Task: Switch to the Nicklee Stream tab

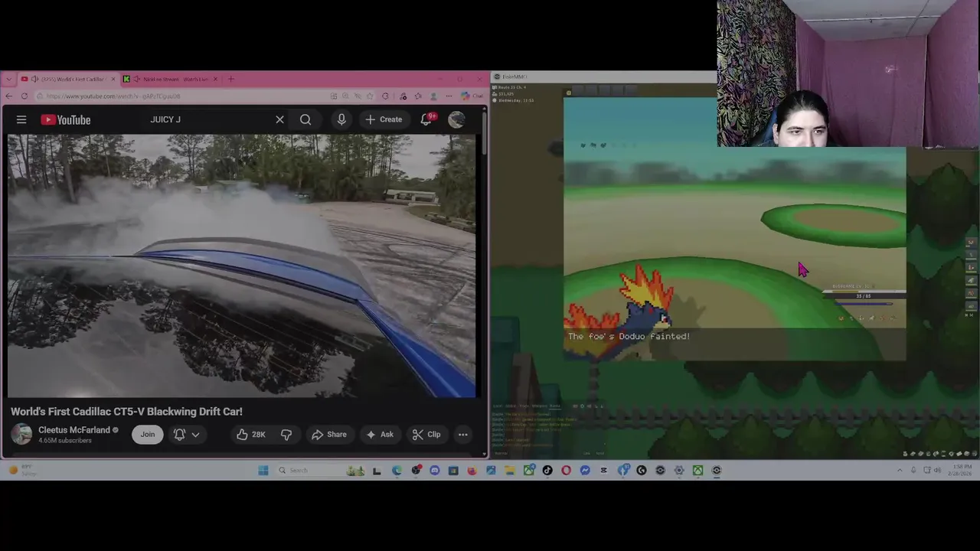Action: coord(171,79)
